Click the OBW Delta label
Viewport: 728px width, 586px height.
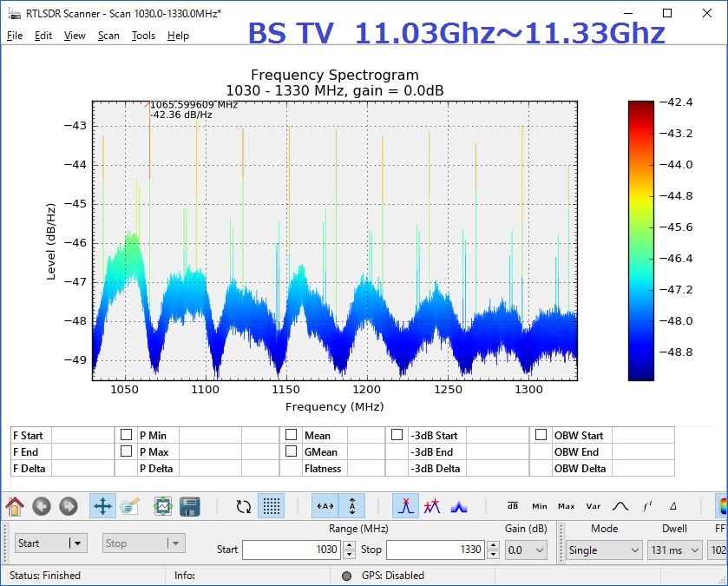tap(580, 468)
